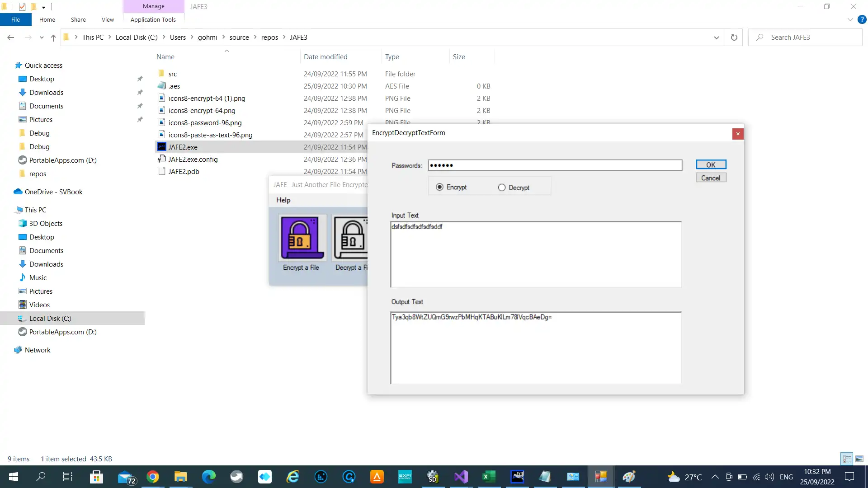The height and width of the screenshot is (488, 868).
Task: Click the JAFE2.exe file icon
Action: pos(161,146)
